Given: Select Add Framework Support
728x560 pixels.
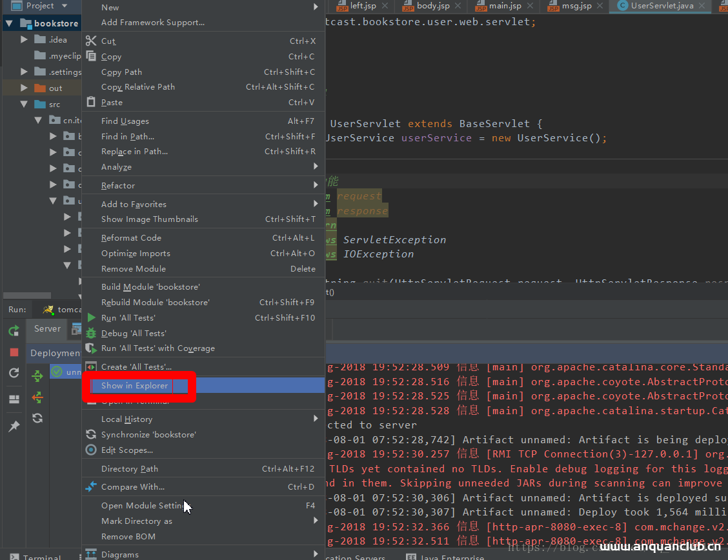Looking at the screenshot, I should (x=203, y=23).
